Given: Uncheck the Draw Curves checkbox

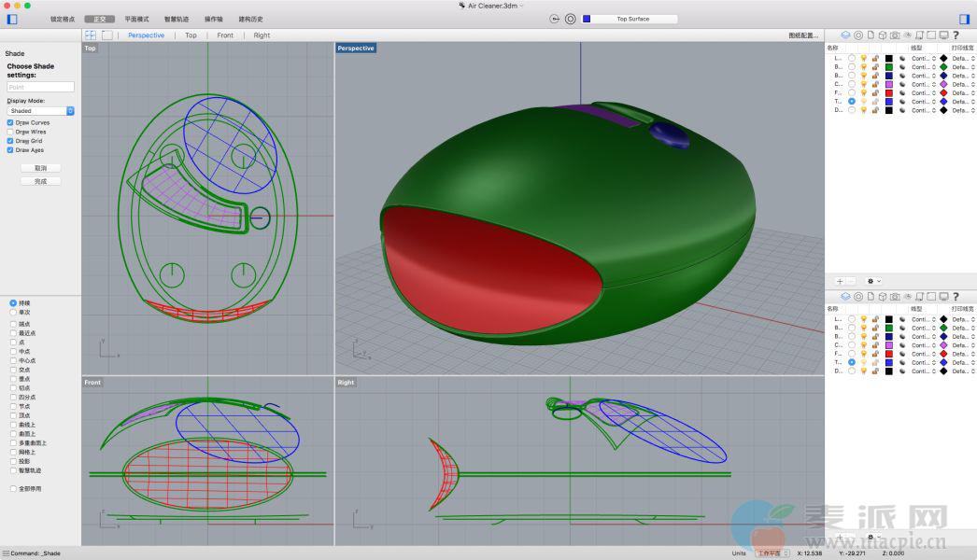Looking at the screenshot, I should click(x=10, y=122).
